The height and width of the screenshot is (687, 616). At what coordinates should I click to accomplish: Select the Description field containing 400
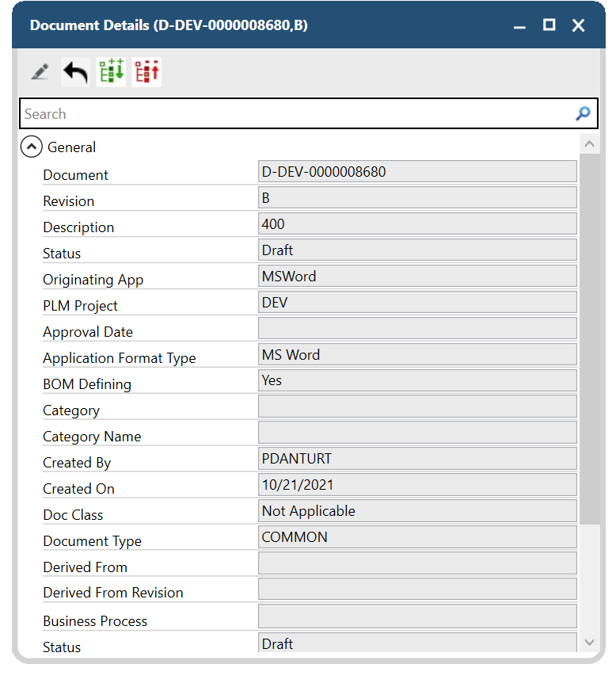click(417, 224)
